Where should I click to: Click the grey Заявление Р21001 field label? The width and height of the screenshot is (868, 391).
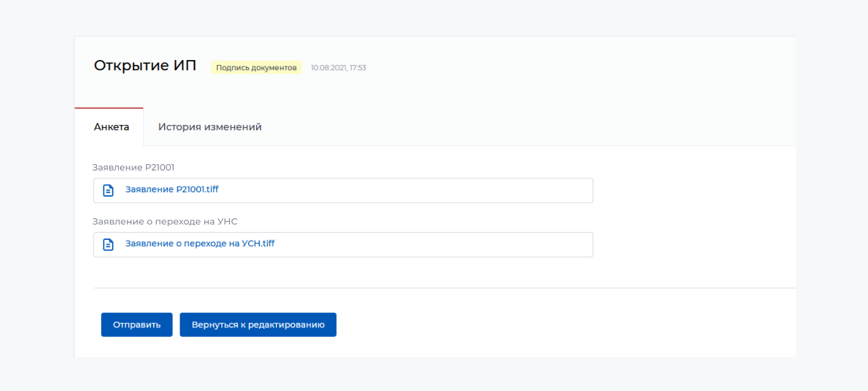133,167
